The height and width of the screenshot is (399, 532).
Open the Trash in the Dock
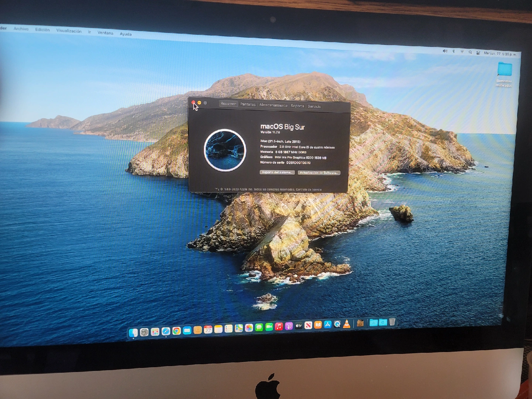point(392,322)
